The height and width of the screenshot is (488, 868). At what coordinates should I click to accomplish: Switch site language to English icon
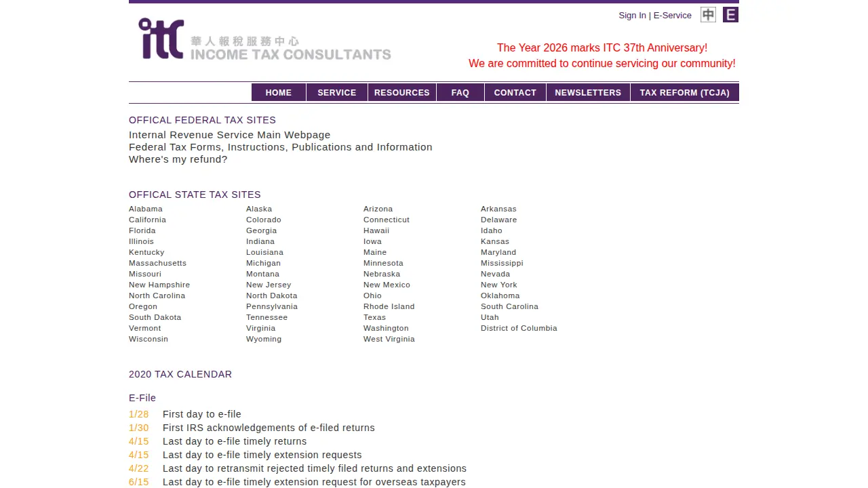pos(730,14)
